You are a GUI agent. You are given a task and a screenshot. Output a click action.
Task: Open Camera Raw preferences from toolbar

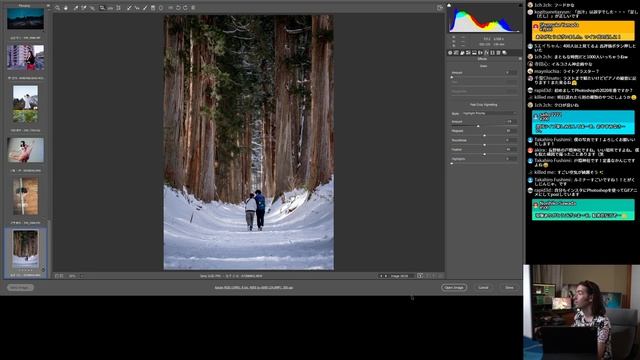pos(171,8)
